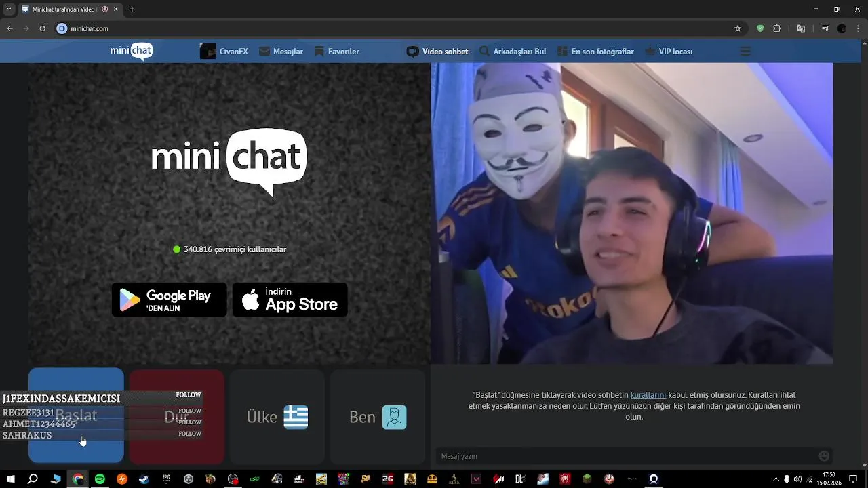This screenshot has width=868, height=488.
Task: Open VIP locası in the header
Action: pos(669,52)
